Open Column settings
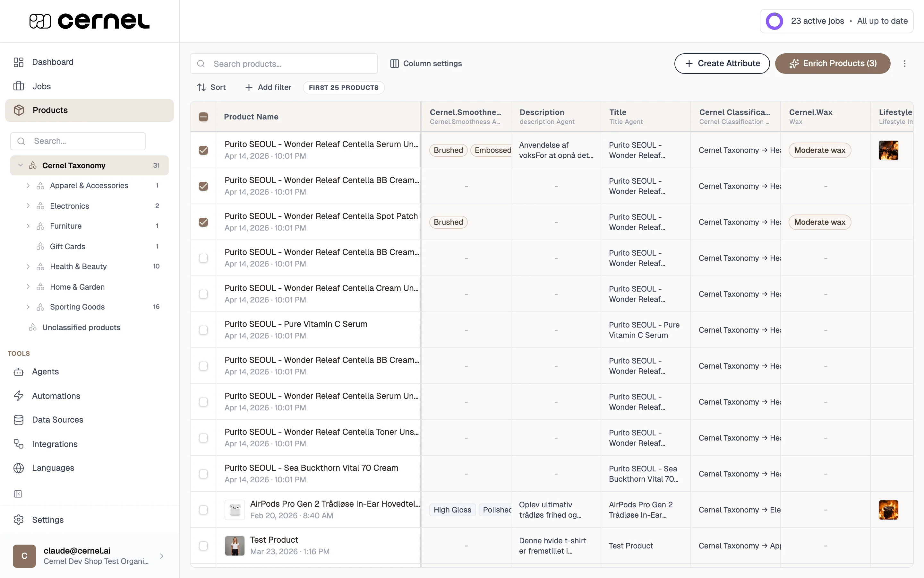924x578 pixels. tap(426, 64)
